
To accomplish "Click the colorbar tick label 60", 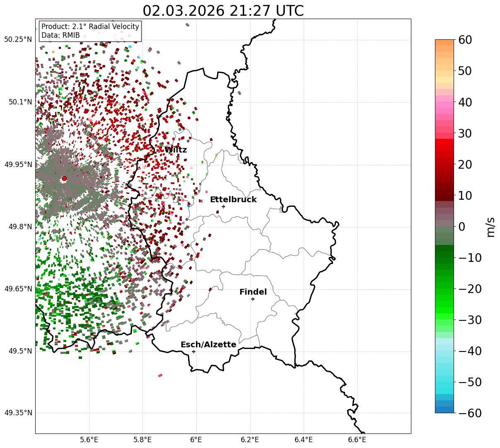I will 466,40.
